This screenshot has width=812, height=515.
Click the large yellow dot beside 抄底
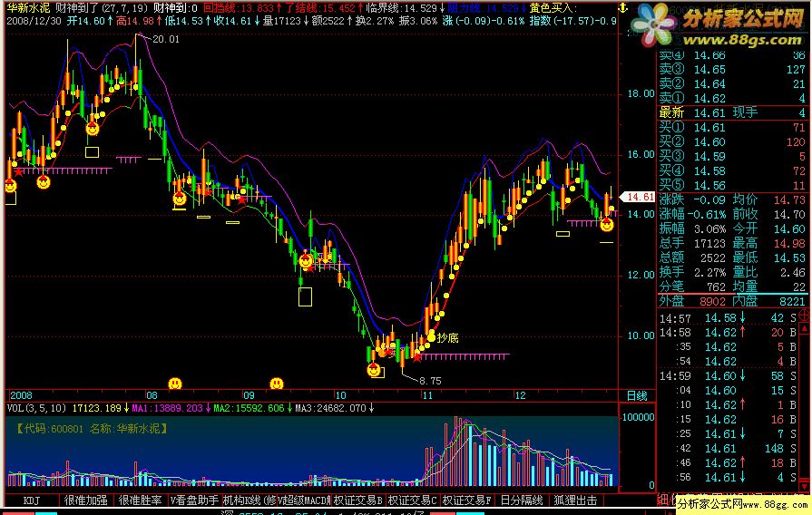coord(431,337)
